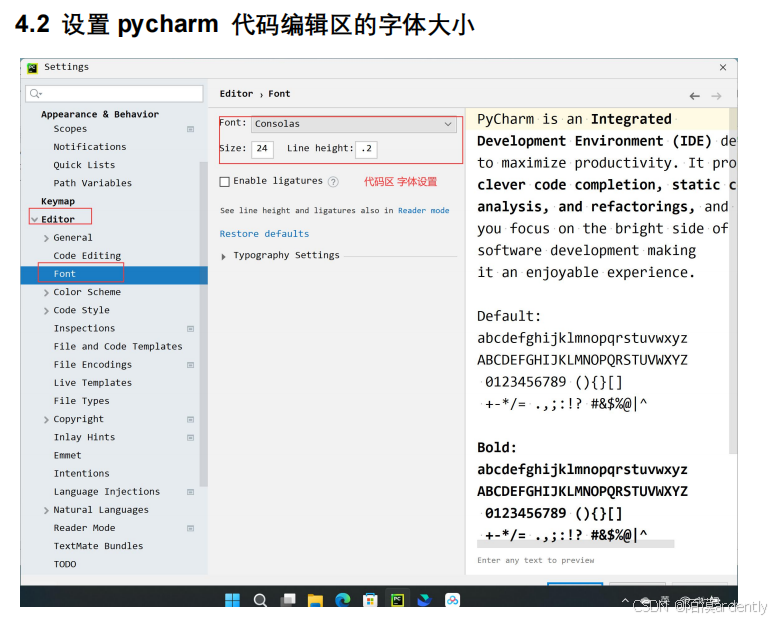Screen dimensions: 775x620
Task: Close the Settings dialog
Action: pyautogui.click(x=723, y=67)
